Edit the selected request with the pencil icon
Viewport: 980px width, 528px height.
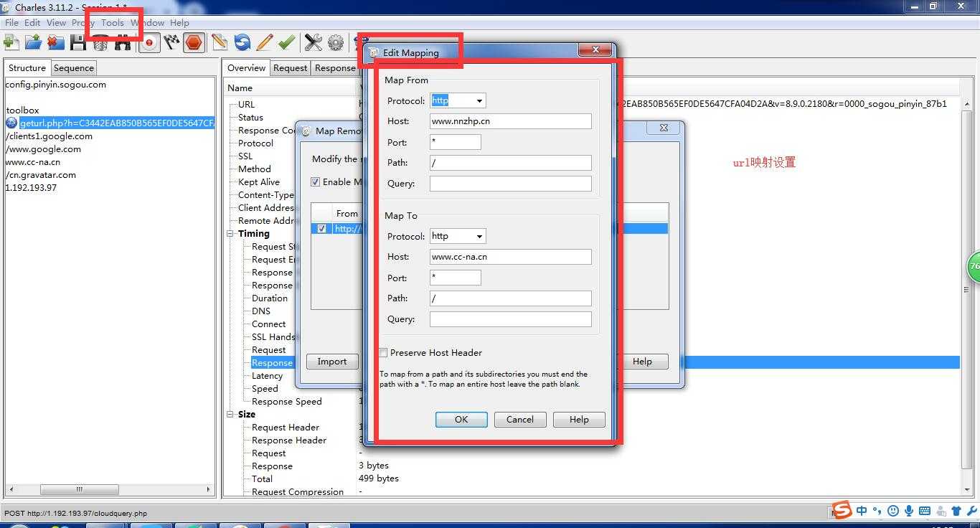[264, 42]
